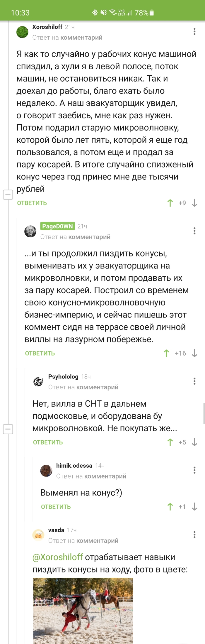Upvote Xoroshiloff's top comment

coord(170,203)
